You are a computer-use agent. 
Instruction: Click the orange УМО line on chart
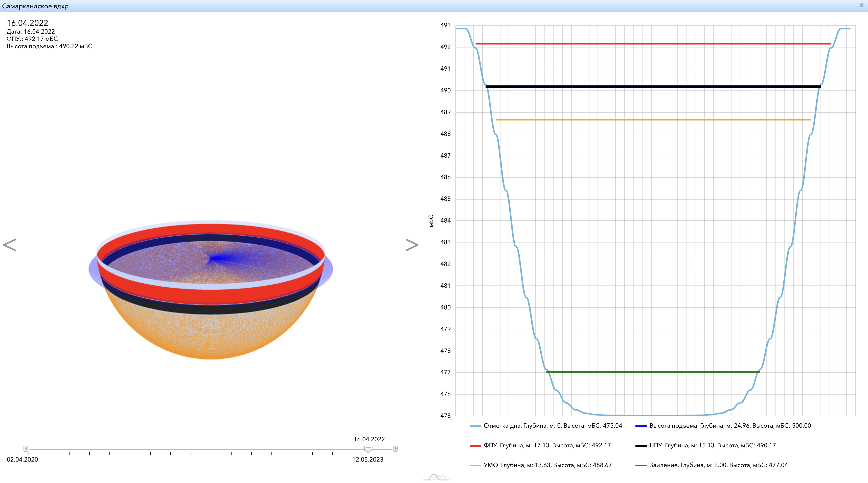652,119
